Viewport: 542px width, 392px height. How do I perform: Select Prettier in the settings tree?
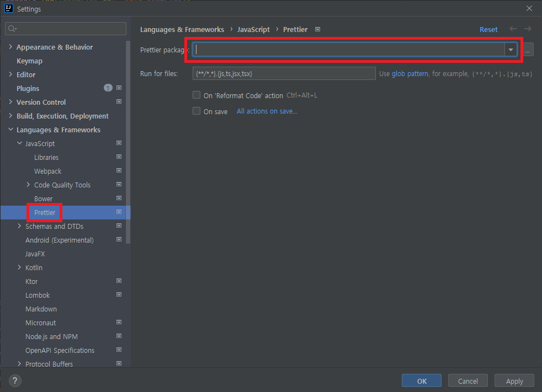(x=45, y=212)
